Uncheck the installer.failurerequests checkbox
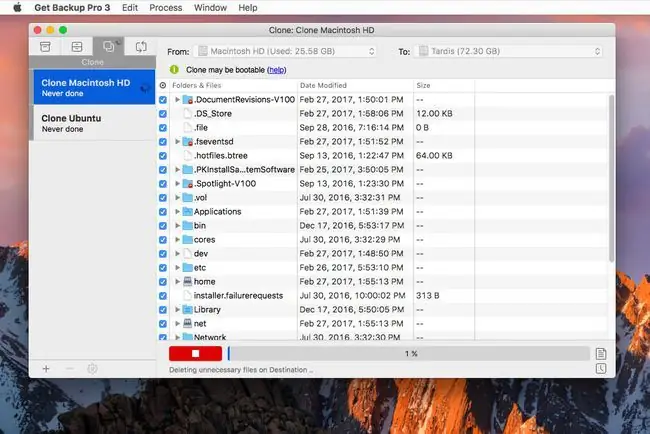 [163, 296]
